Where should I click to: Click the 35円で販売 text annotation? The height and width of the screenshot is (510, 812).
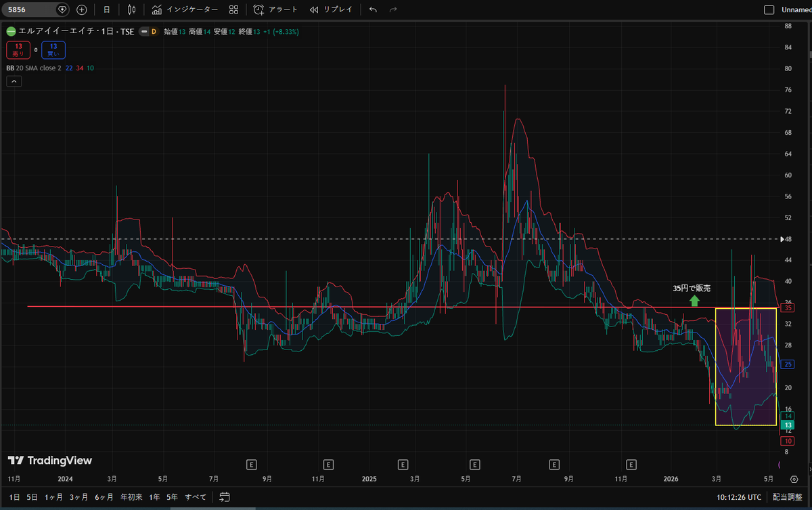point(692,288)
